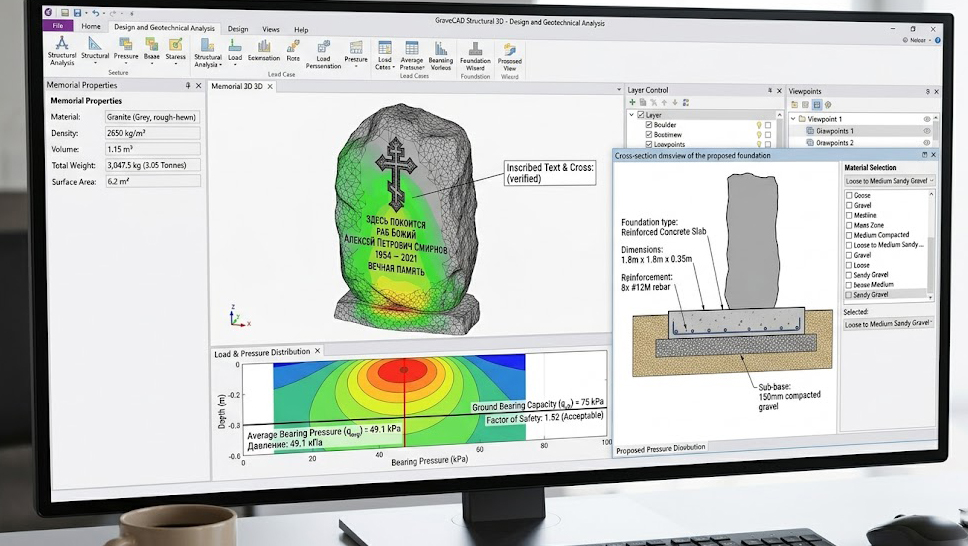968x546 pixels.
Task: Click the Save icon in quick access
Action: pyautogui.click(x=77, y=13)
